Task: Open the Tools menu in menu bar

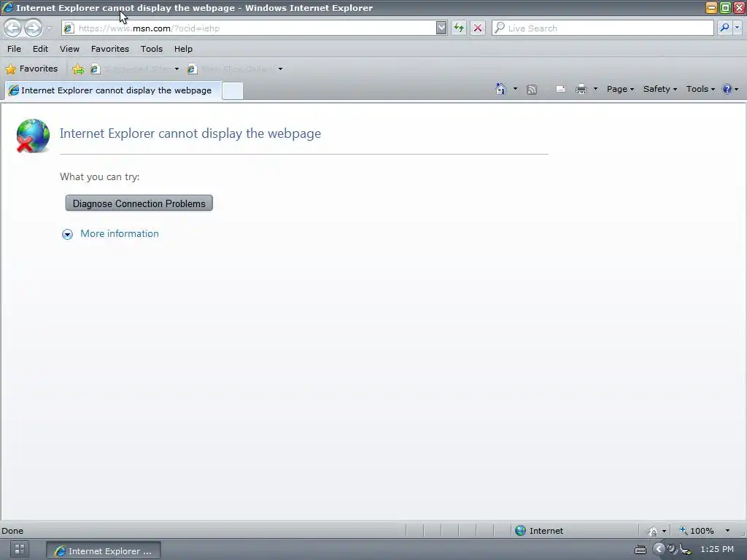Action: click(x=151, y=49)
